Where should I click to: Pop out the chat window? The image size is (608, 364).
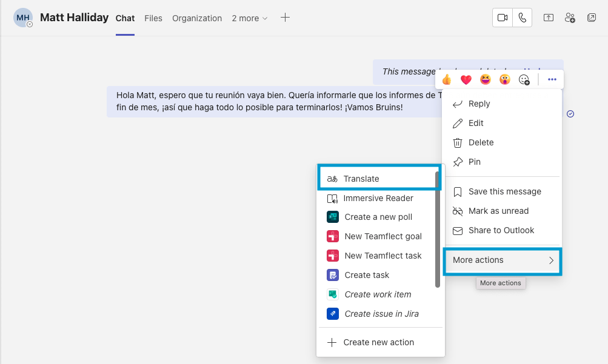pyautogui.click(x=592, y=18)
